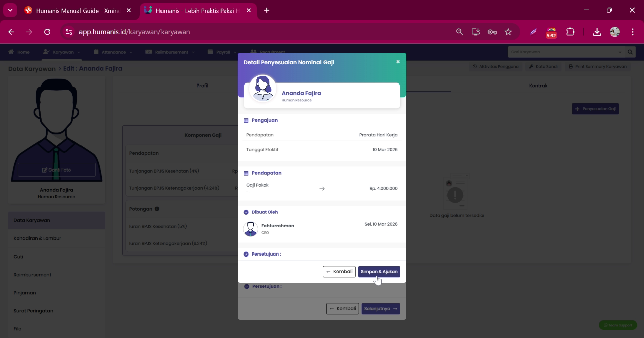The height and width of the screenshot is (338, 644).
Task: Expand the Attendance menu dropdown
Action: click(x=113, y=52)
